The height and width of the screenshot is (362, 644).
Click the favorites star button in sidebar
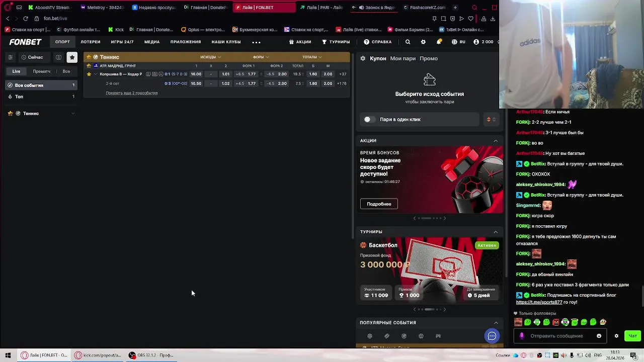coord(72,57)
